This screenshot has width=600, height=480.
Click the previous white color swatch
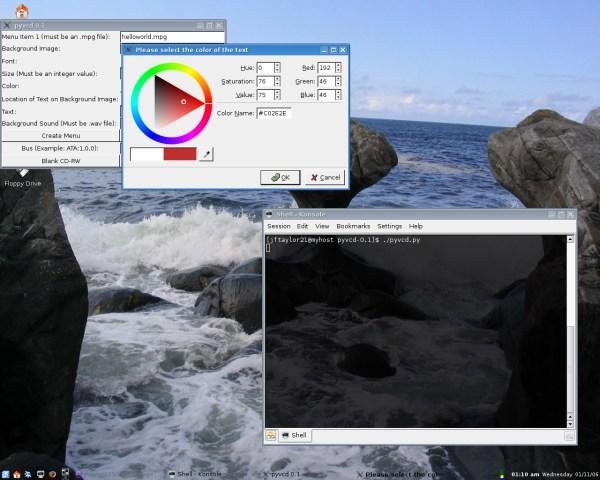147,154
